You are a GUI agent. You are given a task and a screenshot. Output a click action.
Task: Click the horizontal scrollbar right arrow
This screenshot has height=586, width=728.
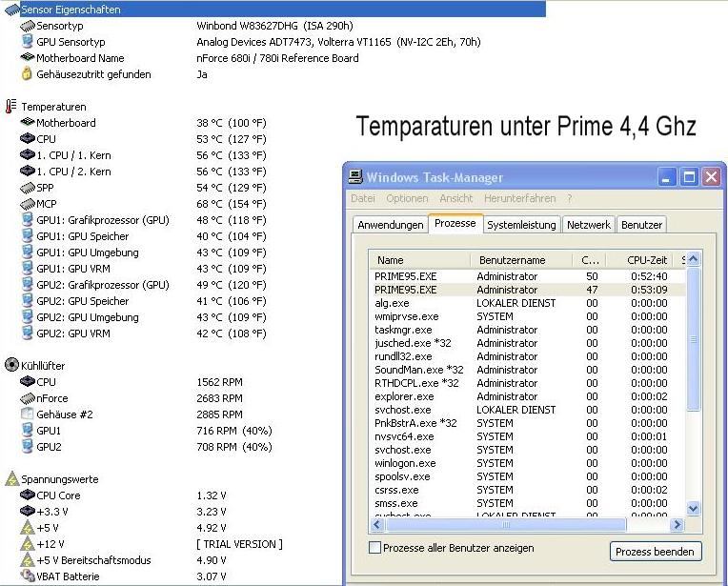coord(677,525)
